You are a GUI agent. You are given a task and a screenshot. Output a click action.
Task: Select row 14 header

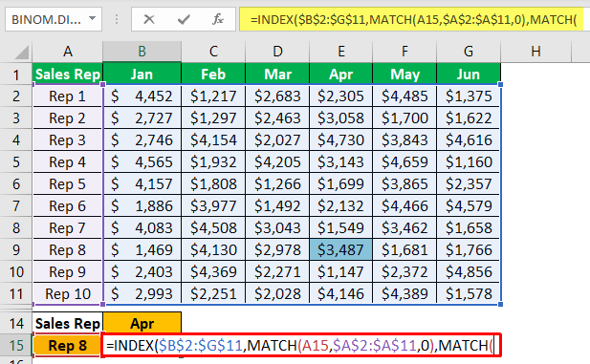pyautogui.click(x=16, y=323)
